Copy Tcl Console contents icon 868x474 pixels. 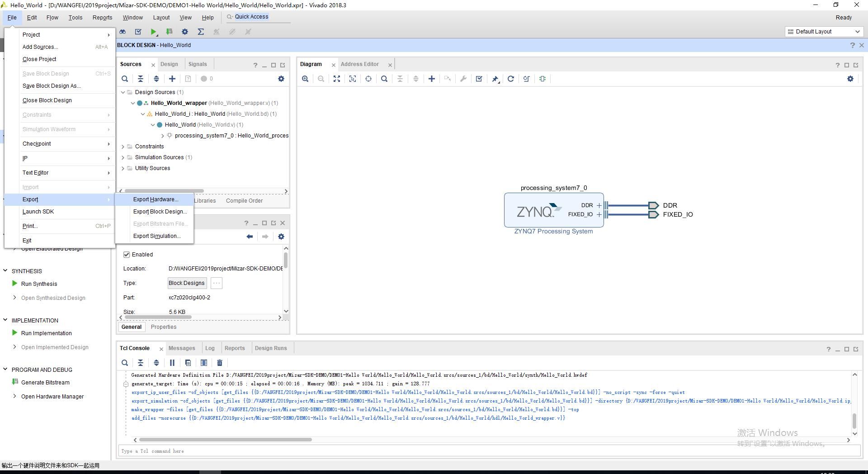pos(188,363)
